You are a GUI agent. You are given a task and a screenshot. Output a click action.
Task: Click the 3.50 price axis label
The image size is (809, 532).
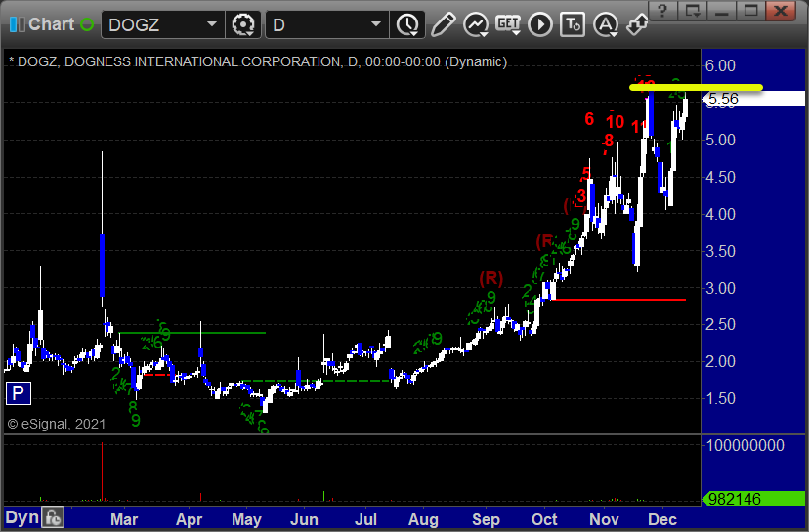click(x=720, y=251)
